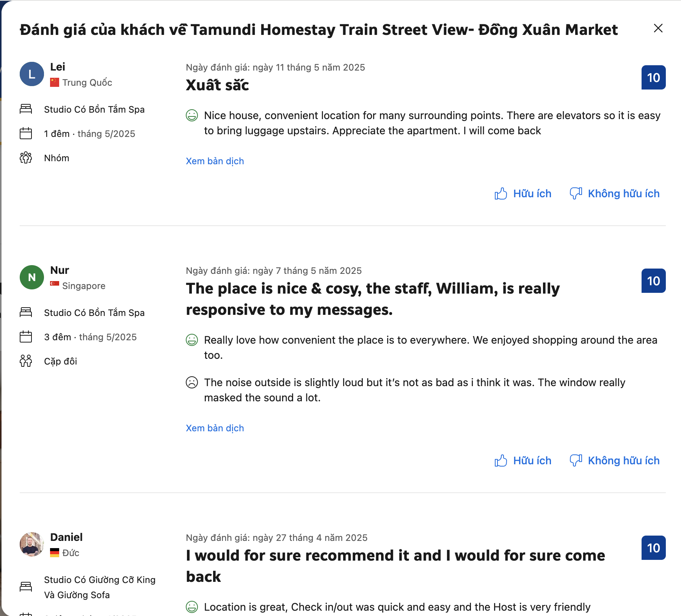Open translation for Nur's review
The image size is (681, 616).
coord(215,428)
